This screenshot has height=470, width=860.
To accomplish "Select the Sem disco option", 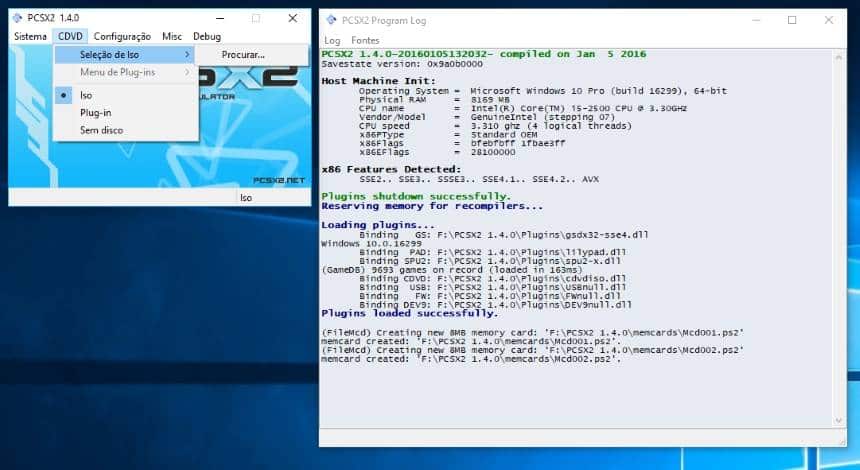I will [126, 130].
